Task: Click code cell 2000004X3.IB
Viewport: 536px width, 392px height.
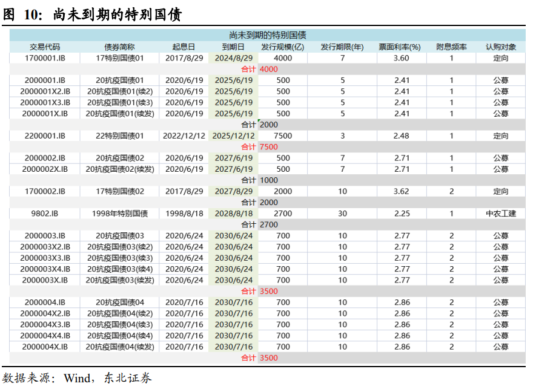Action: (x=45, y=324)
